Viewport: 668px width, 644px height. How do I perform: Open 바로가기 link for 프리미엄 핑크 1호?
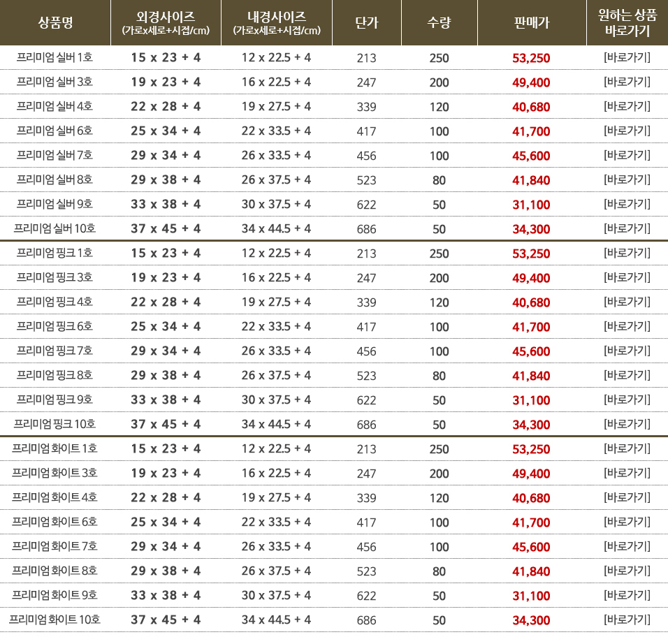[627, 253]
